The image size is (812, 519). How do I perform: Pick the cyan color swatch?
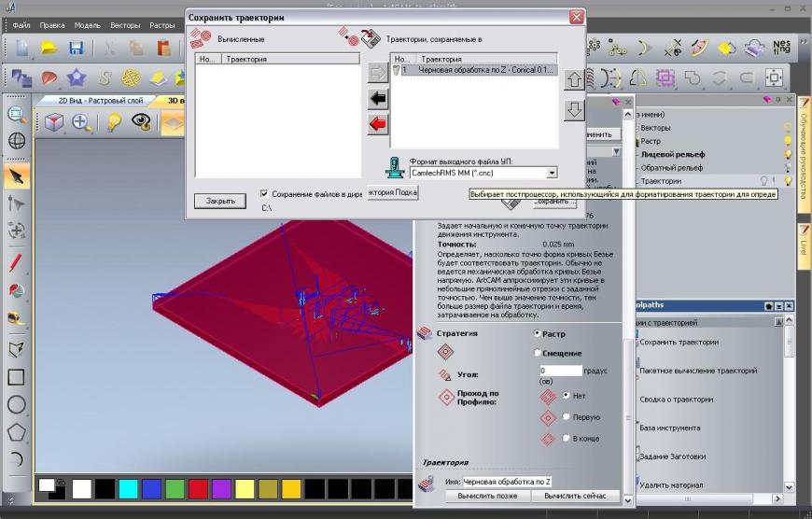pyautogui.click(x=129, y=488)
